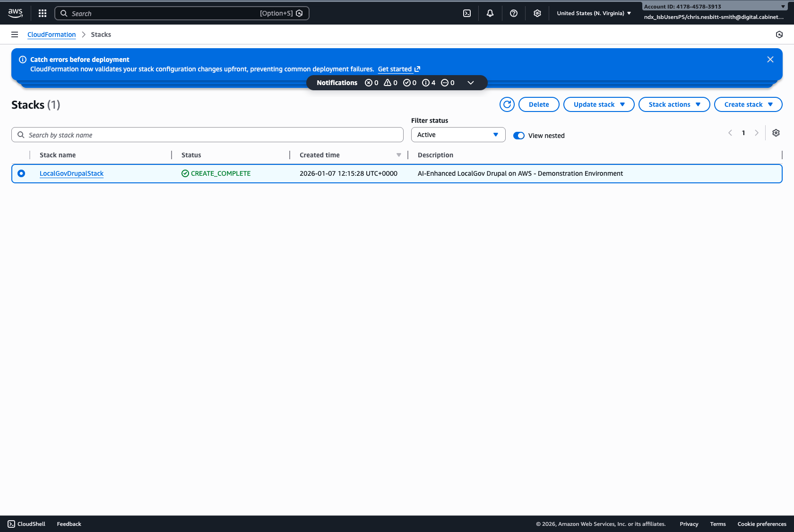Disable the View nested toggle
The width and height of the screenshot is (794, 532).
pyautogui.click(x=519, y=135)
